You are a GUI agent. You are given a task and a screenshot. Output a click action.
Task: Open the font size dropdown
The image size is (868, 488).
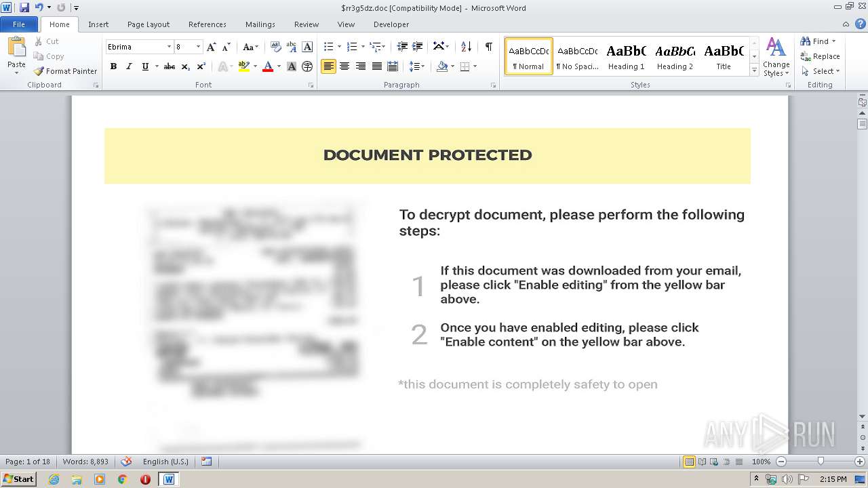click(x=198, y=47)
